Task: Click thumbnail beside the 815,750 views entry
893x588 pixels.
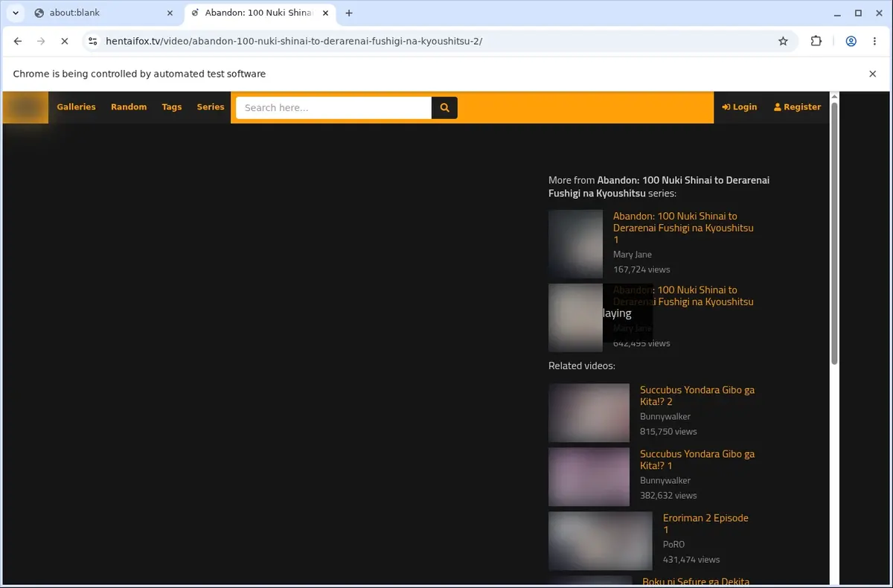Action: click(x=589, y=413)
